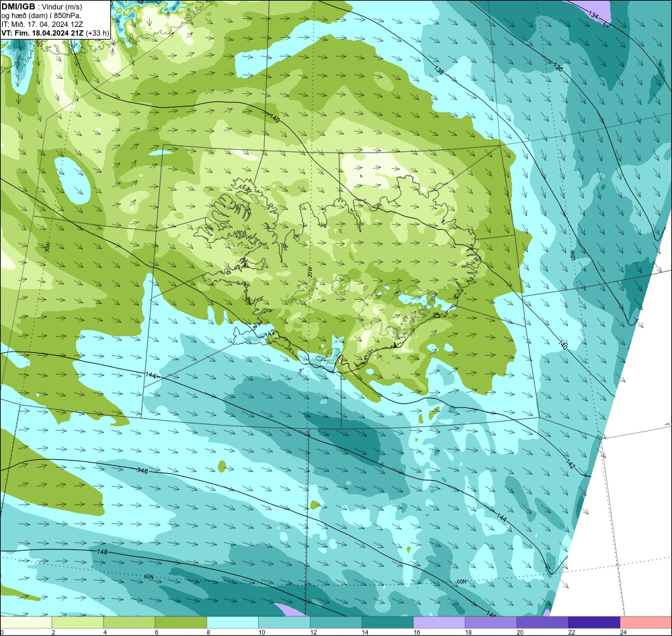672x636 pixels.
Task: Click the pink above-24 m/s legend swatch
Action: tap(646, 622)
